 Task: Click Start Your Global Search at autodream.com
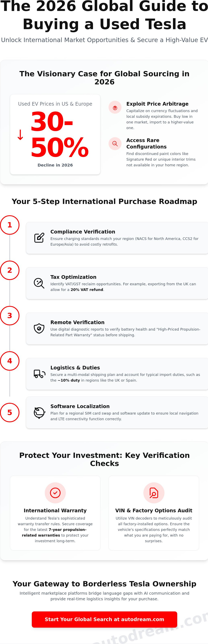click(x=104, y=619)
